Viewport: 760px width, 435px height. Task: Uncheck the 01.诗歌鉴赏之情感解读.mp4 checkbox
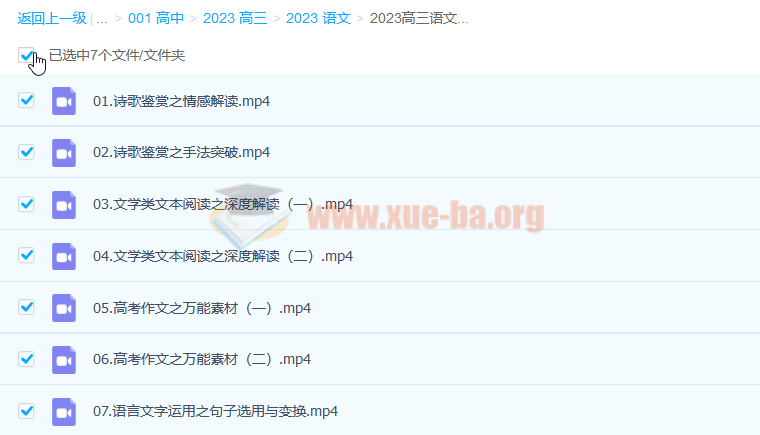[27, 100]
